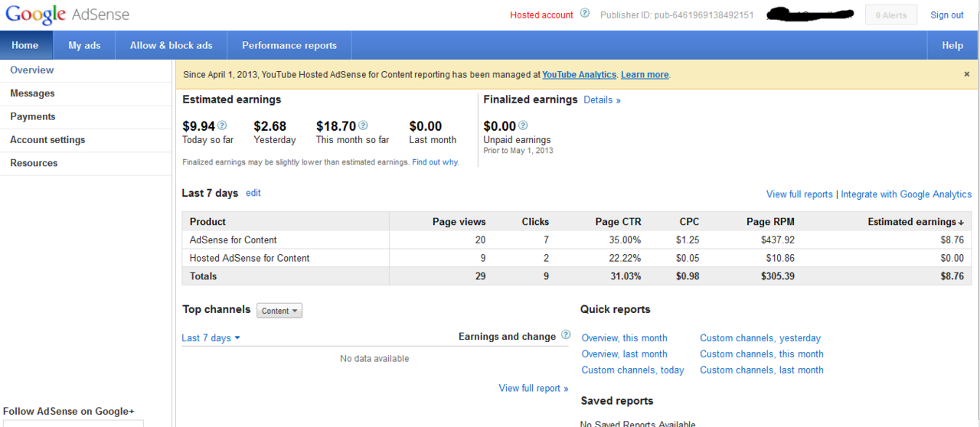
Task: Click help icon next to Earnings and change
Action: click(566, 335)
